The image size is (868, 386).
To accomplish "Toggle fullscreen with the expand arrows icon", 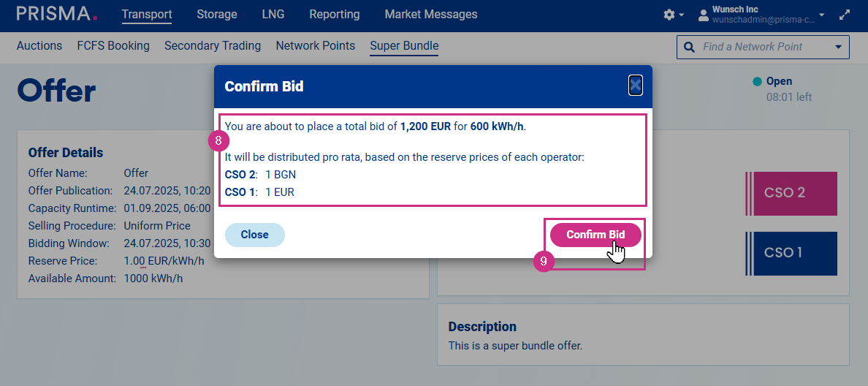I will tap(845, 15).
